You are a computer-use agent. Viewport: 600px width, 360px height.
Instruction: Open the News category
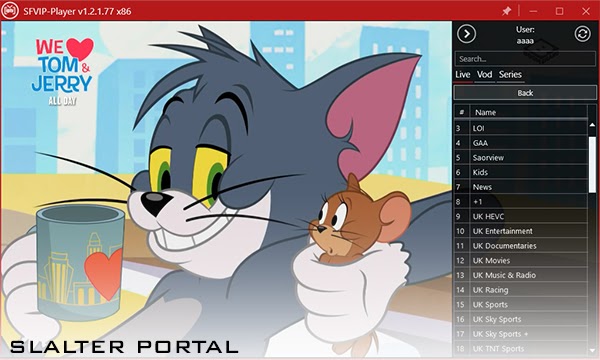(x=521, y=187)
